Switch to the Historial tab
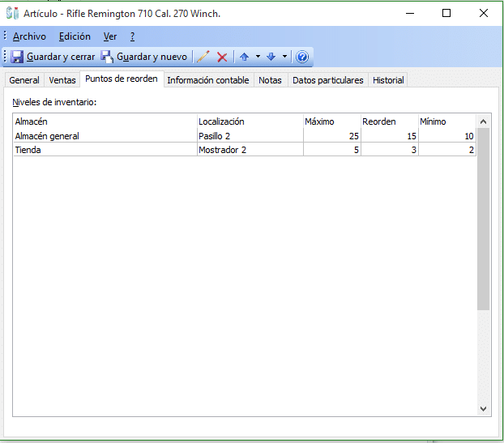Viewport: 504px width, 443px height. pyautogui.click(x=388, y=80)
